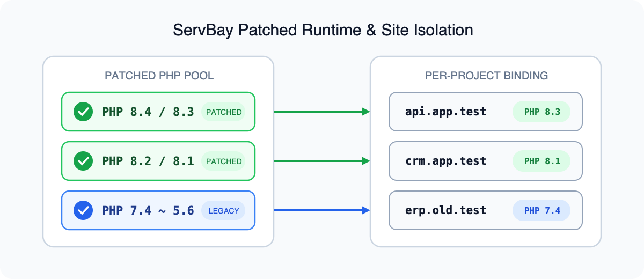Click the text "PHP 8.4 / 8.3"
This screenshot has height=279, width=644.
point(148,112)
